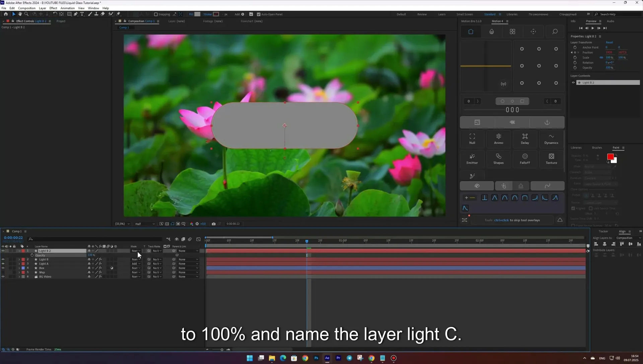Open the Align Layers to Composition dropdown
This screenshot has width=643, height=364.
click(629, 238)
